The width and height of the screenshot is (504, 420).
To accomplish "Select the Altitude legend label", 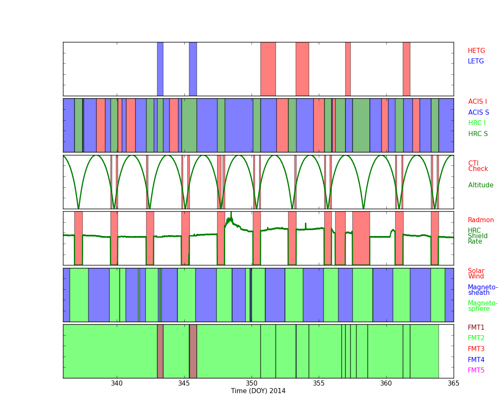I will (x=480, y=185).
